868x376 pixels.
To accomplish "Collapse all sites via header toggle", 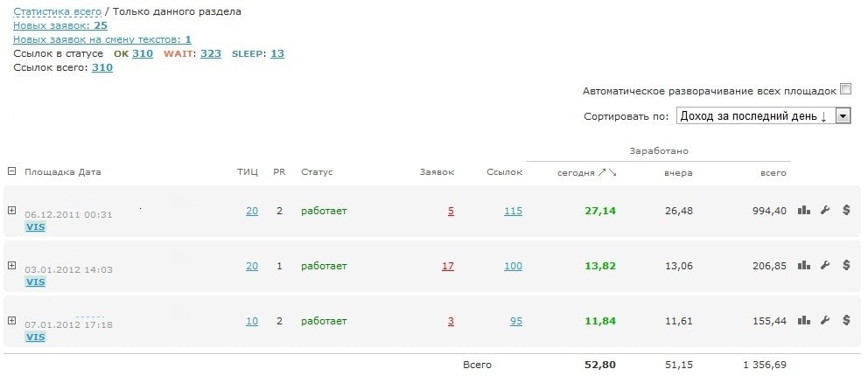I will click(11, 171).
